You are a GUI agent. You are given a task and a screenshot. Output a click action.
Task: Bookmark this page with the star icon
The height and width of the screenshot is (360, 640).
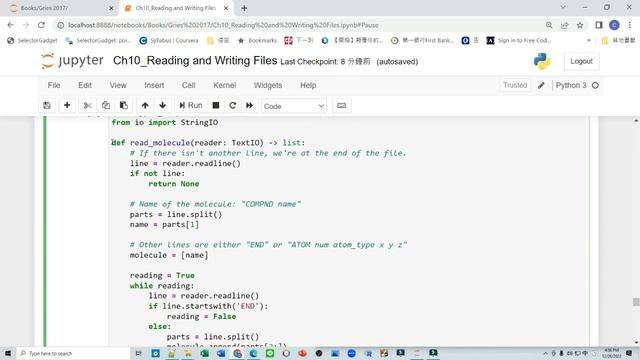point(580,25)
